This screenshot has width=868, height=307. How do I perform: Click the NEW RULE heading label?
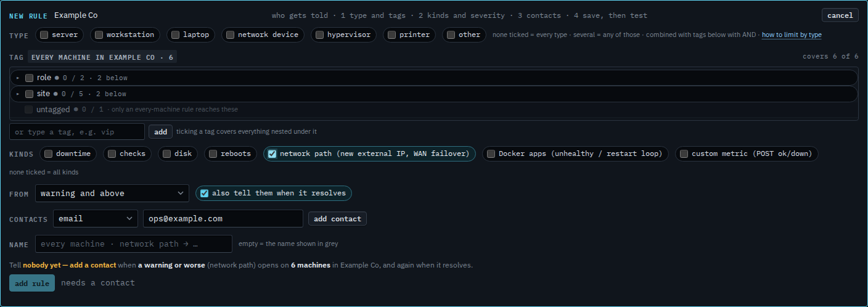coord(29,15)
